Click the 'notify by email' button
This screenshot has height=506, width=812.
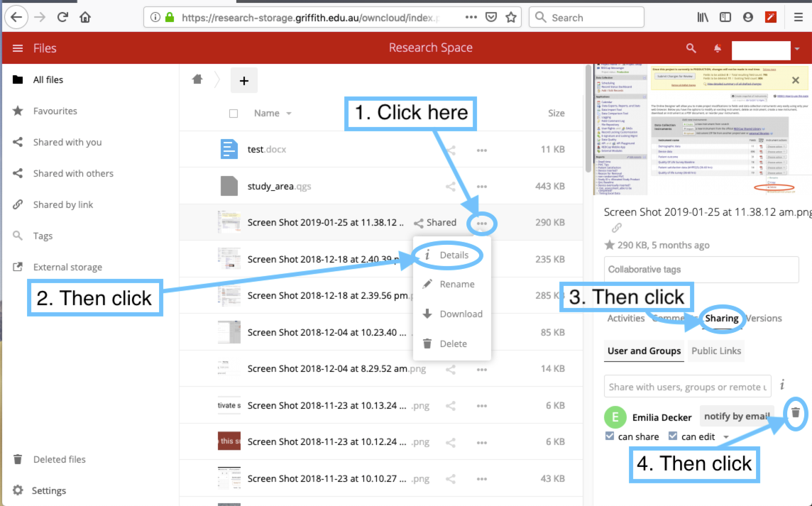click(x=736, y=417)
